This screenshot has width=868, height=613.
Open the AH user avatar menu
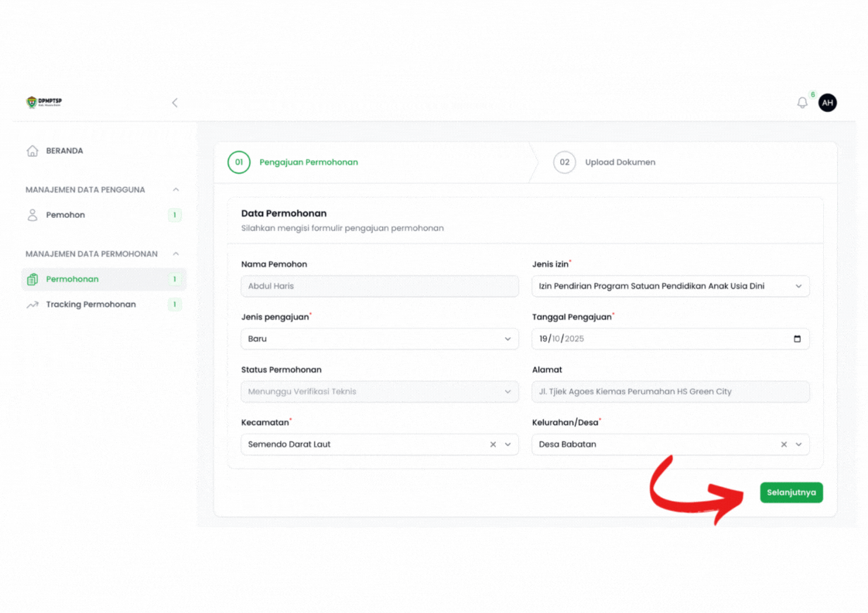tap(828, 103)
